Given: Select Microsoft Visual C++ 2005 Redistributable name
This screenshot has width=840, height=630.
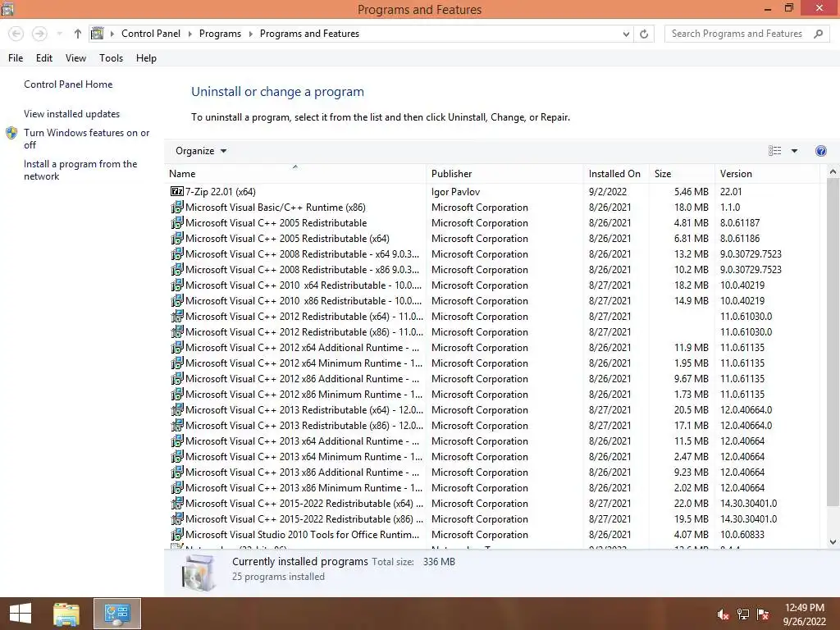Looking at the screenshot, I should (x=276, y=223).
